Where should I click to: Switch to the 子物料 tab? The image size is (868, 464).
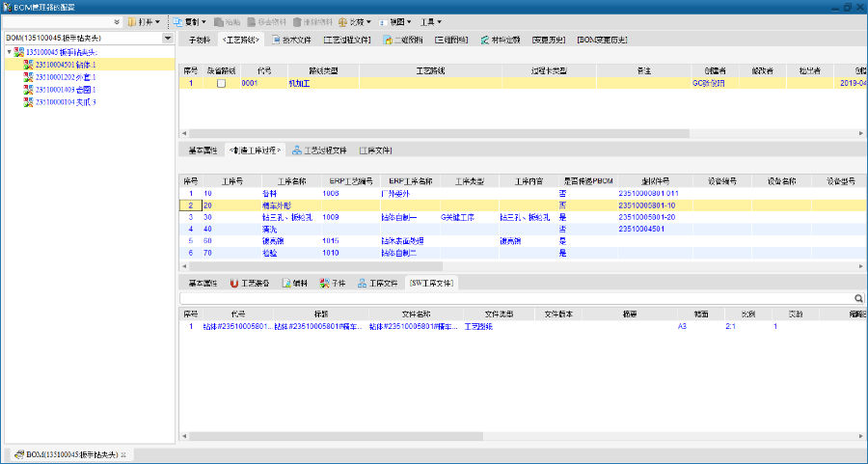pyautogui.click(x=199, y=40)
